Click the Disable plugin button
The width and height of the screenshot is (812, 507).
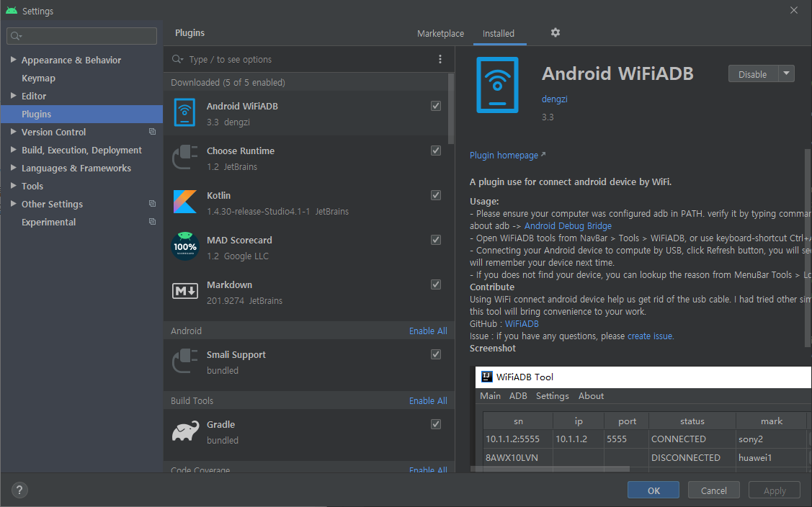pos(753,73)
